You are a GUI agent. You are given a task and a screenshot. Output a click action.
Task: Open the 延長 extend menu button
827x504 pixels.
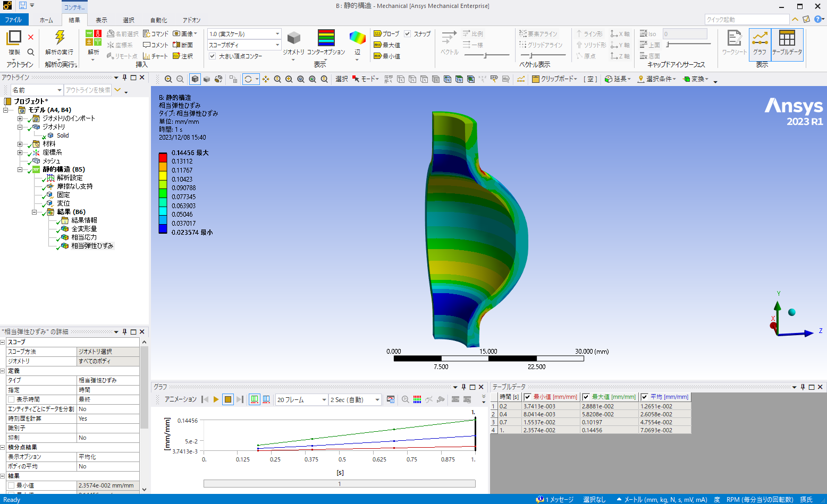(x=618, y=79)
